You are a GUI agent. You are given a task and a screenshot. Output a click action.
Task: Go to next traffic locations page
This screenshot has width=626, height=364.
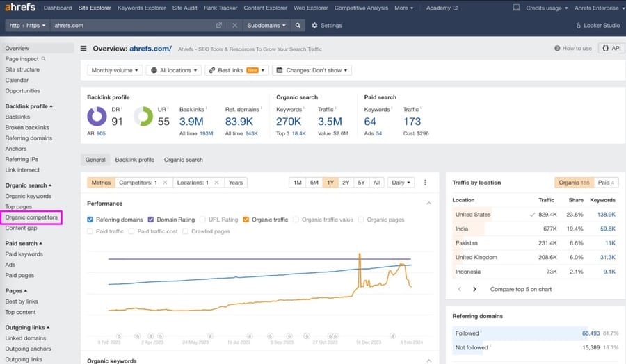[474, 289]
